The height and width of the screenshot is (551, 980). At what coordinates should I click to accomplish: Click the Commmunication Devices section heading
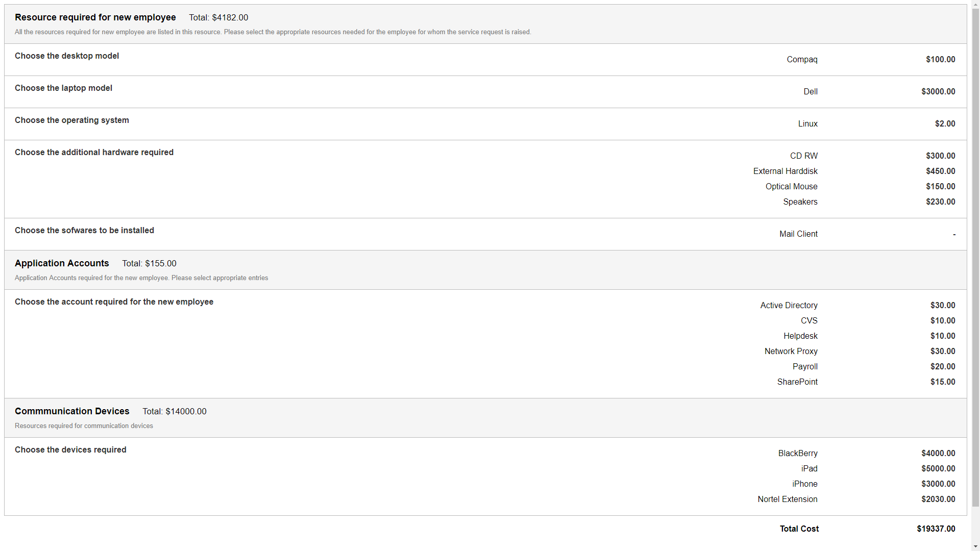[72, 411]
